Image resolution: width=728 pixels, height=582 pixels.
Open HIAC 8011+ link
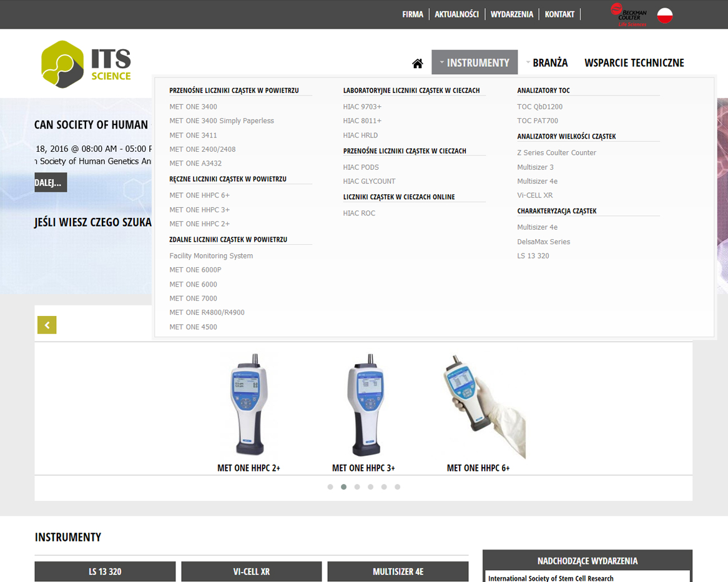[362, 121]
